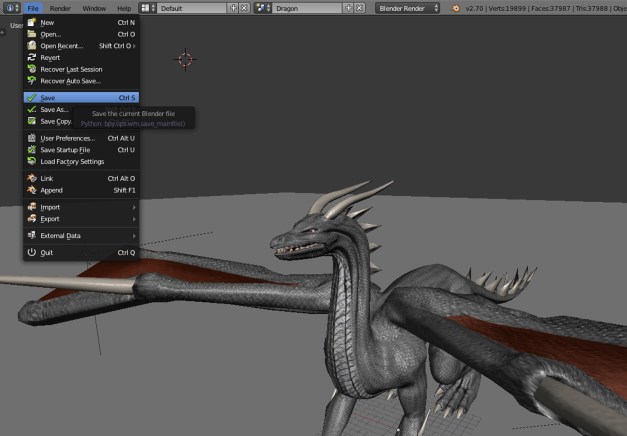Delete the Default screen layout

coord(245,7)
